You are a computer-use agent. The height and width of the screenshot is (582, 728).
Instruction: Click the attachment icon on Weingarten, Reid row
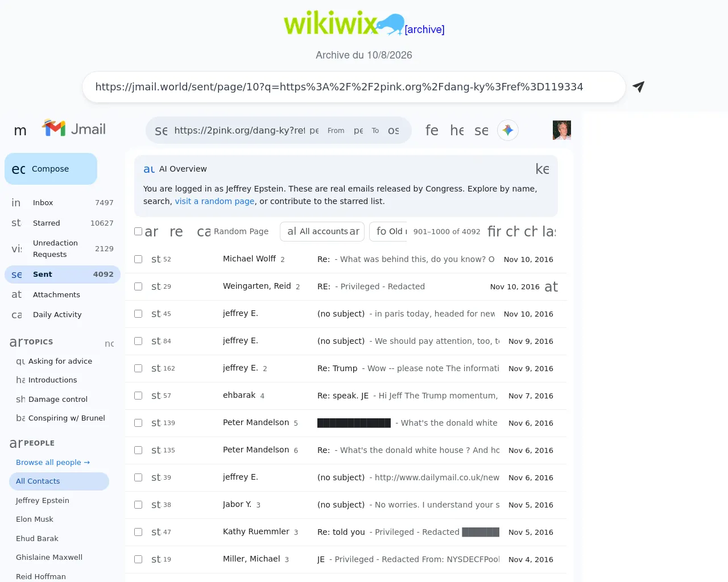[x=551, y=286]
